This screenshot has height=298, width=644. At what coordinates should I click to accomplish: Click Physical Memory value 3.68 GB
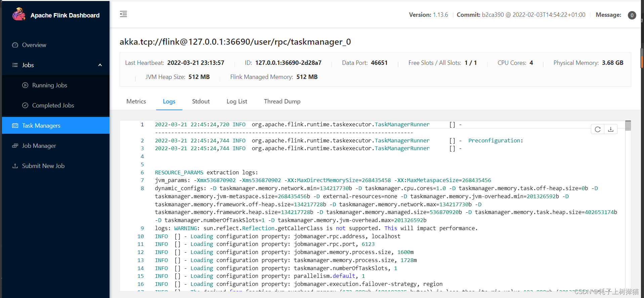[x=612, y=63]
